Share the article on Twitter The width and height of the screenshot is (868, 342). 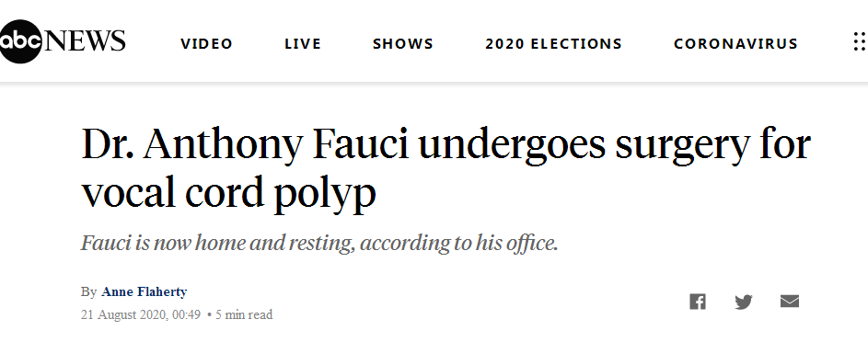click(744, 302)
